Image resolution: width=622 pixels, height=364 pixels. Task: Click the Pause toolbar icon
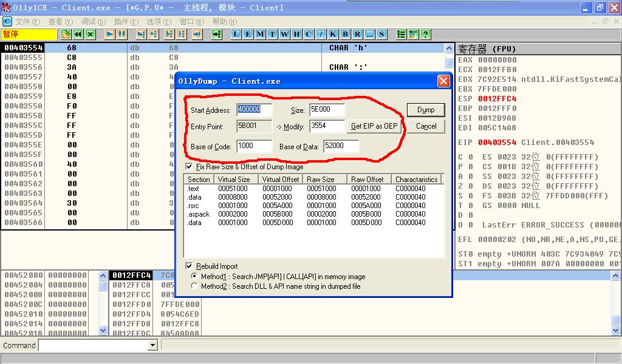coord(121,34)
